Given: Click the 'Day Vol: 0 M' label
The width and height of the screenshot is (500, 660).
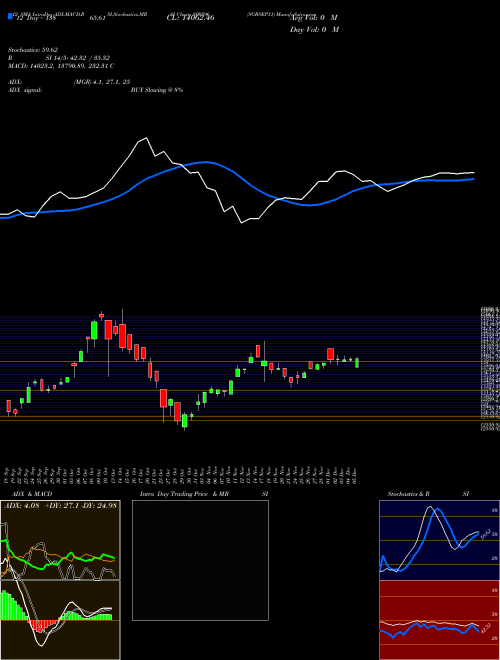Looking at the screenshot, I should coord(314,29).
